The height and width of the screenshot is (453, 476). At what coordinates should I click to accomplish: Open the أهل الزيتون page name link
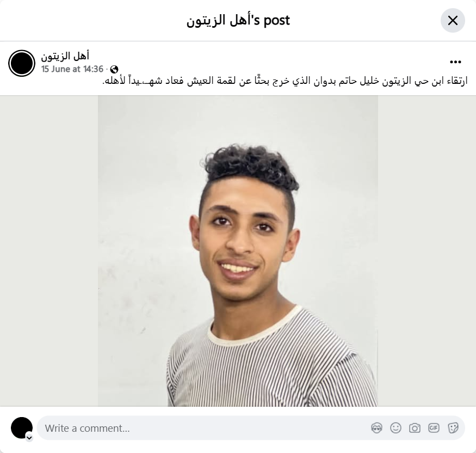[65, 56]
